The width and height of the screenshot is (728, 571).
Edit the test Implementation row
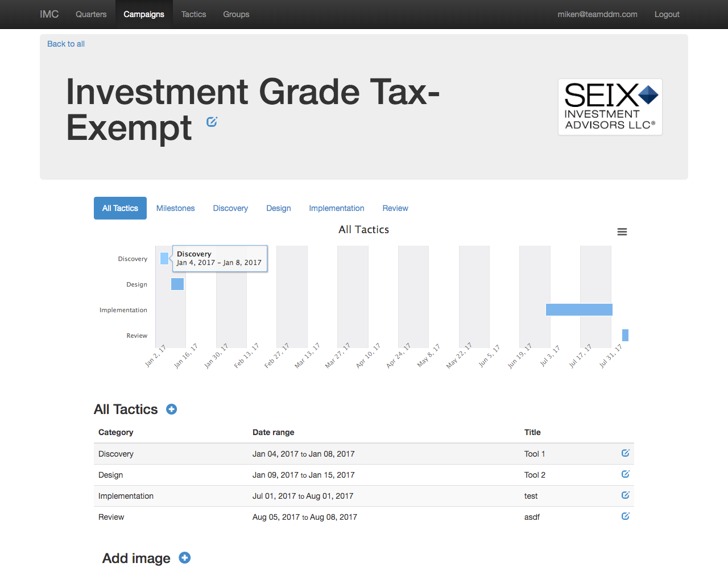click(625, 495)
